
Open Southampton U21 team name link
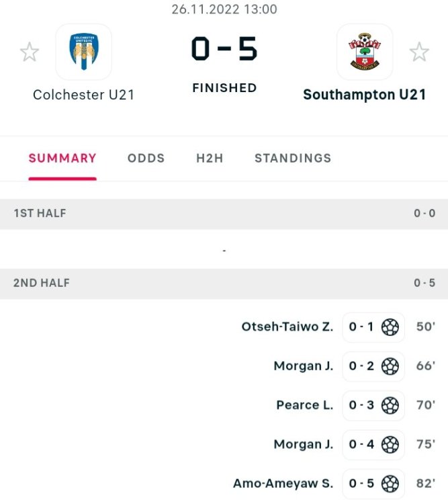coord(364,95)
